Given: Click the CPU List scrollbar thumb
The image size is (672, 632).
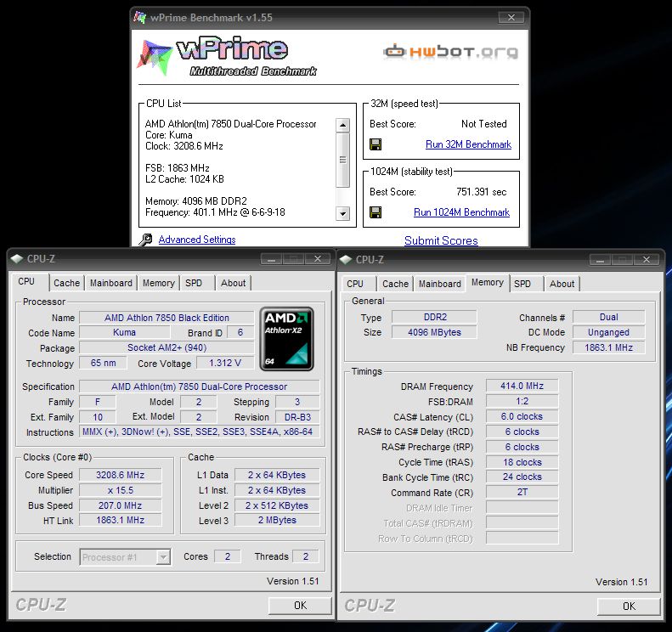Looking at the screenshot, I should [x=342, y=160].
